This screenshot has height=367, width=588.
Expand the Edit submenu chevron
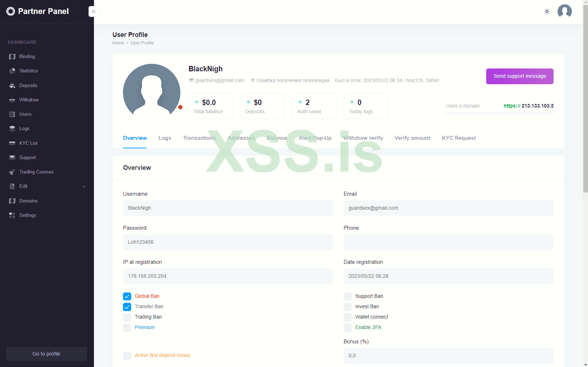click(84, 186)
